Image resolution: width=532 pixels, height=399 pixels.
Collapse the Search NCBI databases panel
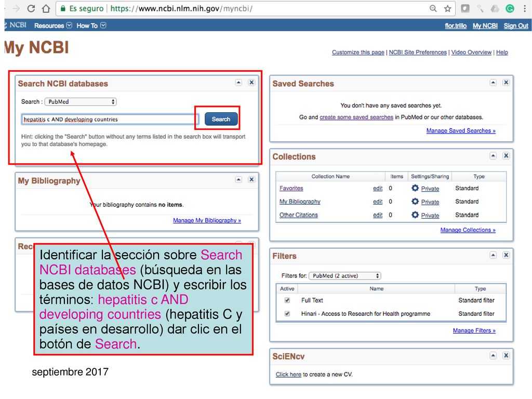point(238,83)
